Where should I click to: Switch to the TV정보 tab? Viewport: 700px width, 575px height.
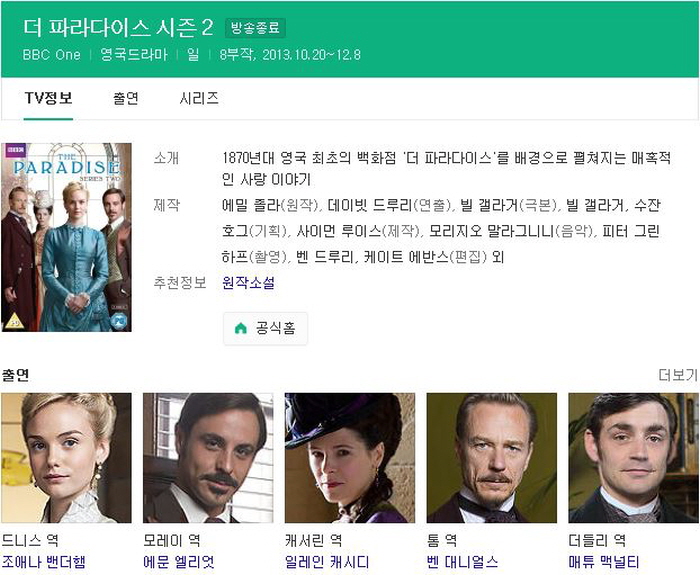pyautogui.click(x=48, y=98)
